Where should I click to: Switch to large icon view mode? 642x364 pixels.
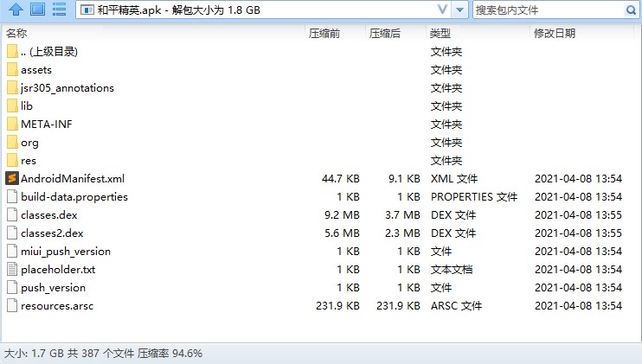pyautogui.click(x=38, y=10)
